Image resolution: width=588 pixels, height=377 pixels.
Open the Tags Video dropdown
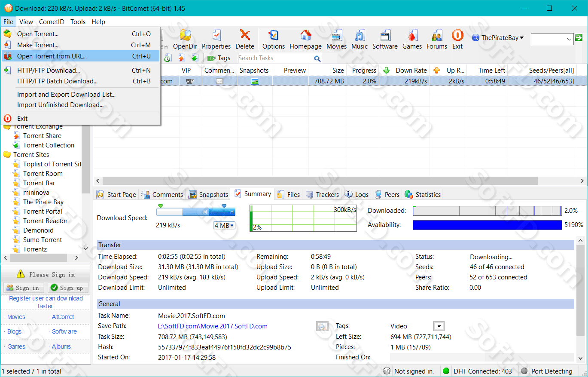coord(439,326)
